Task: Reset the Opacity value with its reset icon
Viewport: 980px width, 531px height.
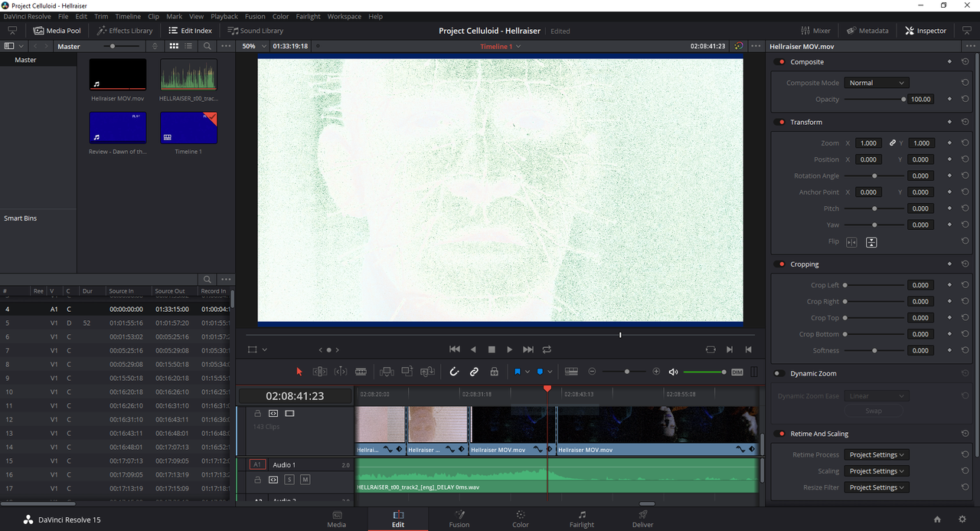Action: point(965,99)
